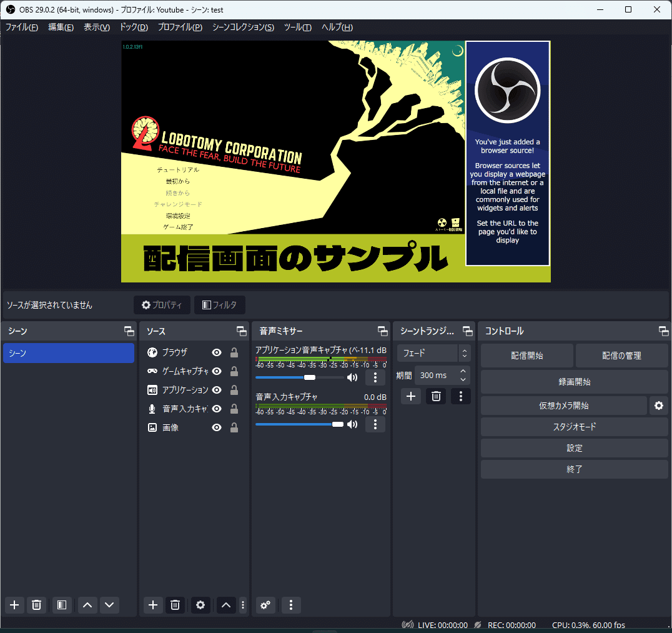Undock the シーントランジション panel
The width and height of the screenshot is (672, 633).
pos(468,331)
